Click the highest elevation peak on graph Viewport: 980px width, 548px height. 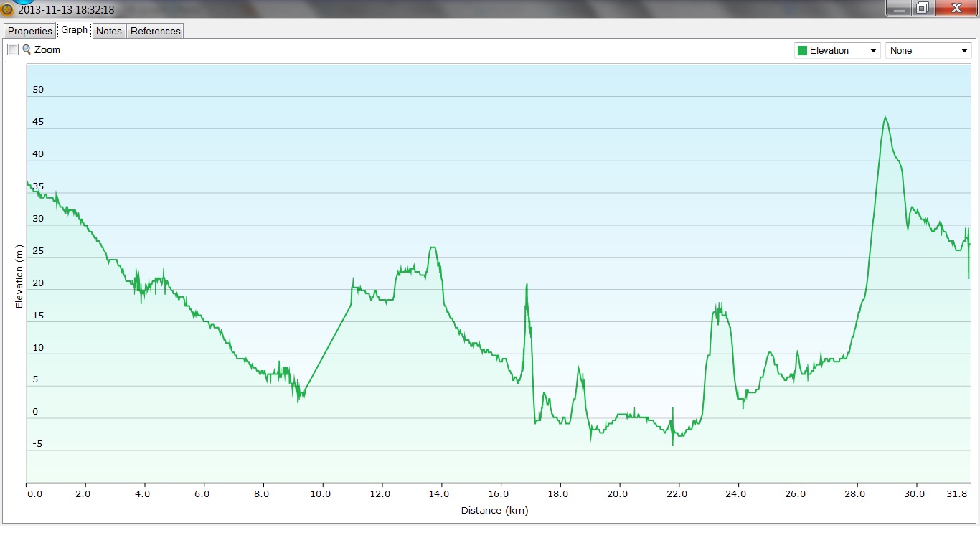coord(885,118)
